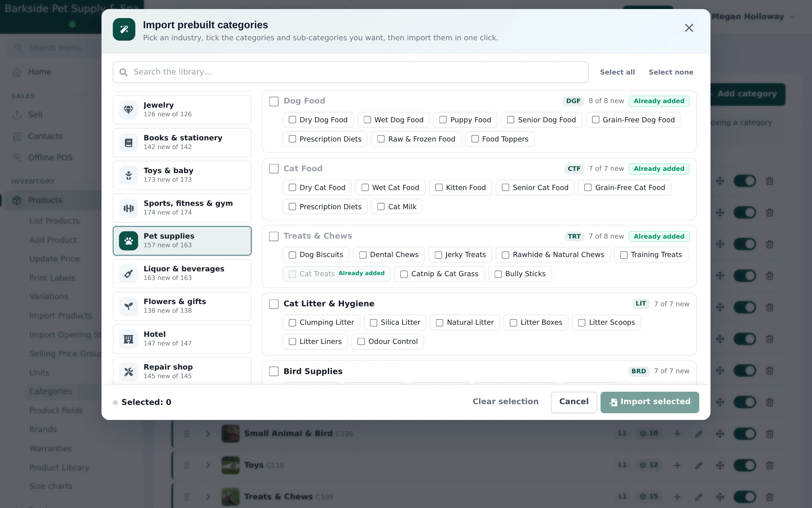Screen dimensions: 812x508
Task: Click the Search the library input field
Action: 350,72
